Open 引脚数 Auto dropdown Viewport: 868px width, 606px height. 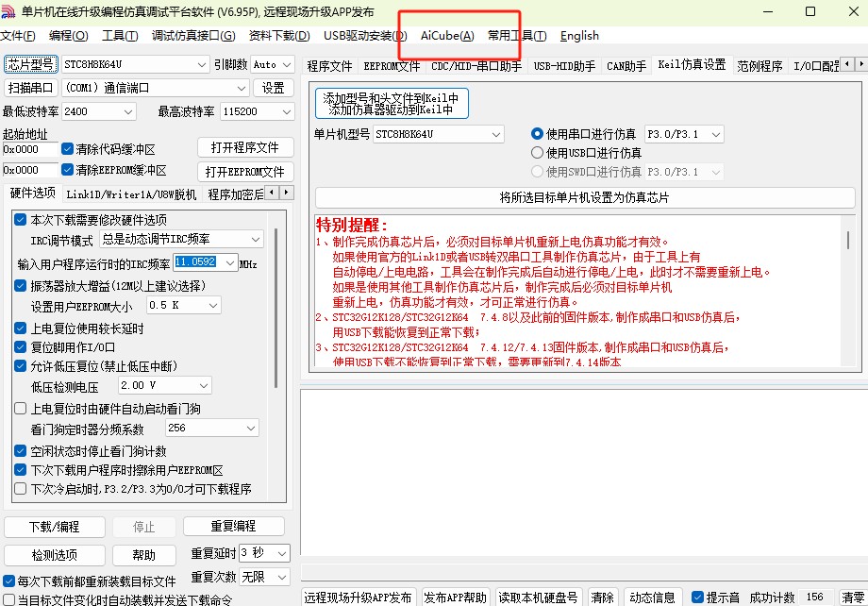(x=273, y=64)
